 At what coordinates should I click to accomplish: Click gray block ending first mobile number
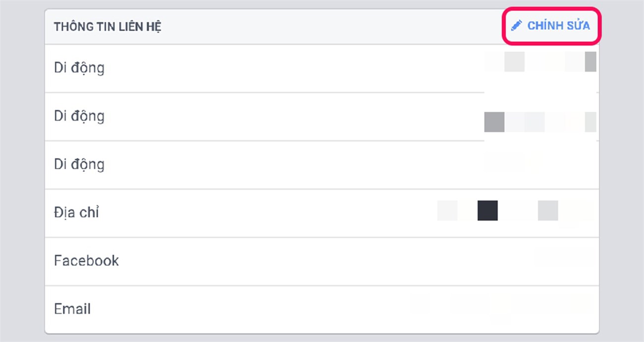pos(590,62)
